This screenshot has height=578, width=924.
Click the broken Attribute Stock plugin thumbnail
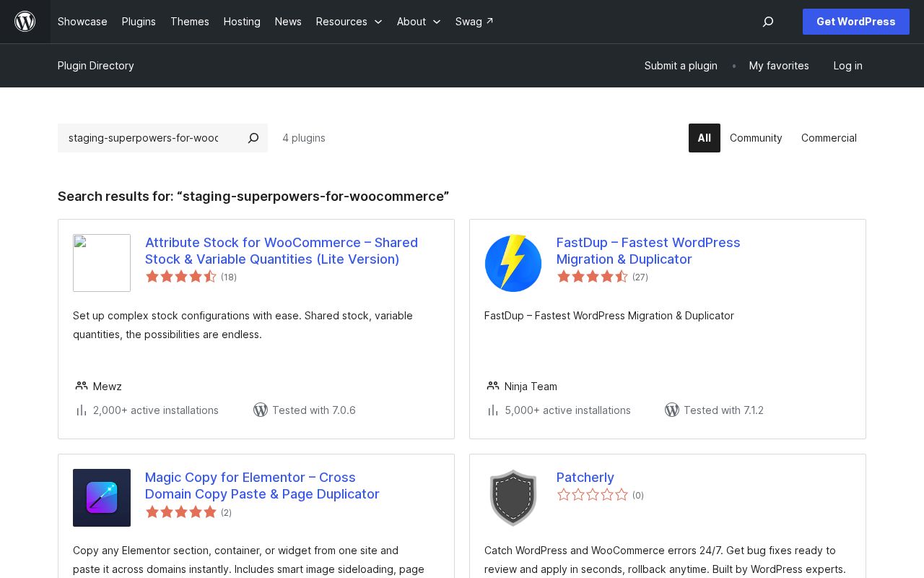tap(102, 263)
